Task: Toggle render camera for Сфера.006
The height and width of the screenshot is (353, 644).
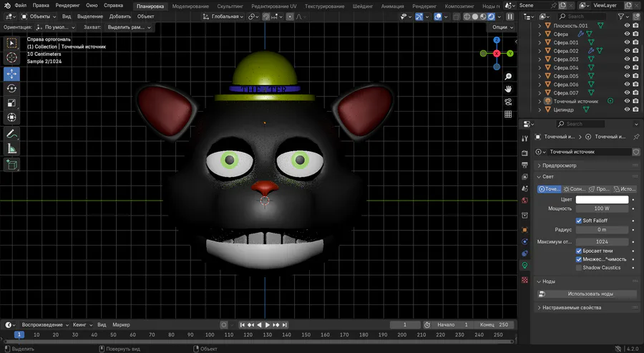Action: click(635, 84)
